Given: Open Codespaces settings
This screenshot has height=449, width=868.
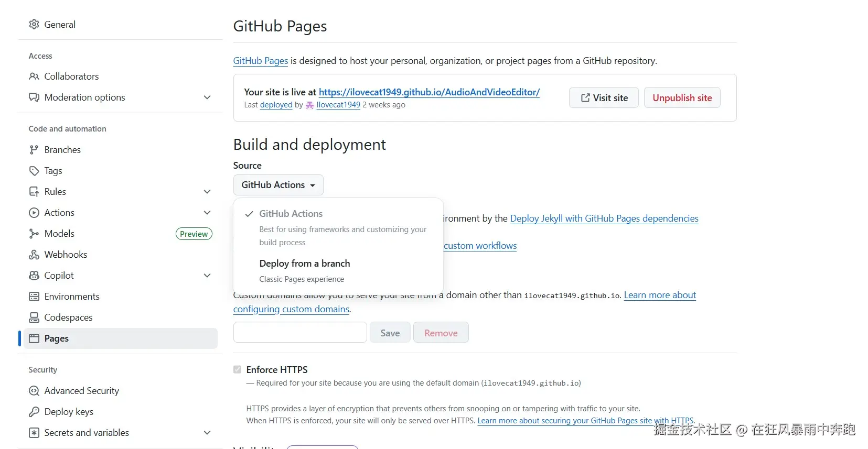Looking at the screenshot, I should tap(120, 317).
